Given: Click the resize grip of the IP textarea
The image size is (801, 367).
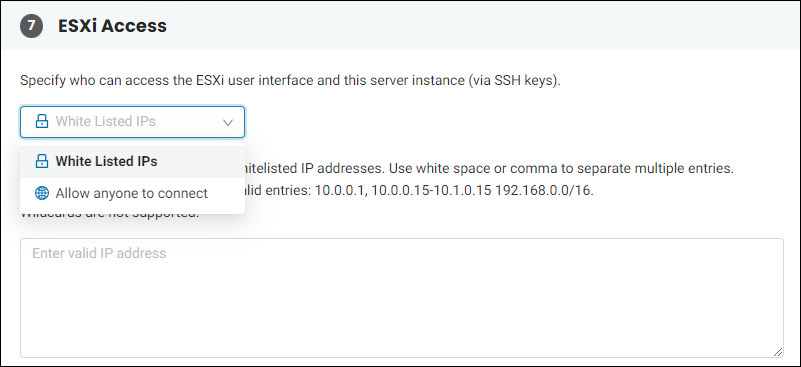Looking at the screenshot, I should [778, 352].
